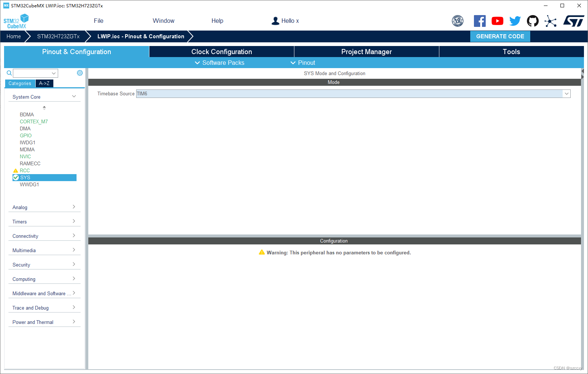Open the File menu

click(99, 21)
